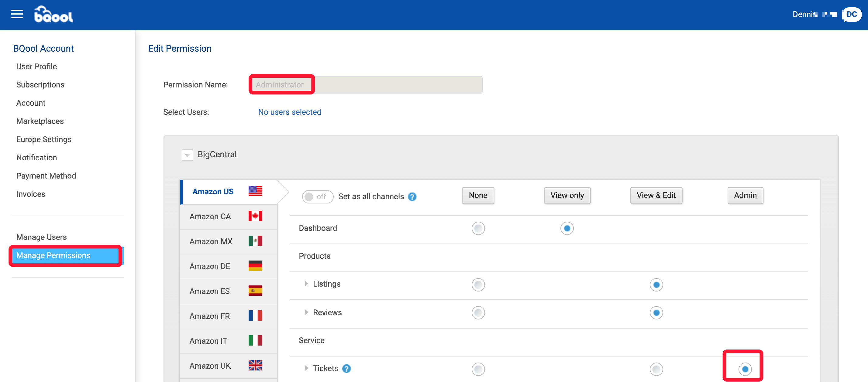The image size is (868, 382).
Task: Open Notification in sidebar
Action: pyautogui.click(x=36, y=158)
